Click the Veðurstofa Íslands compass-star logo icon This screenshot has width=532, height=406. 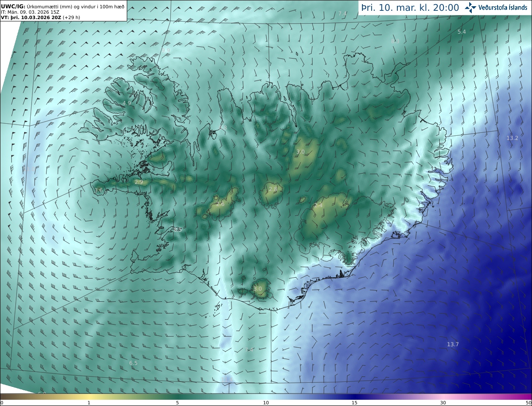pos(471,7)
